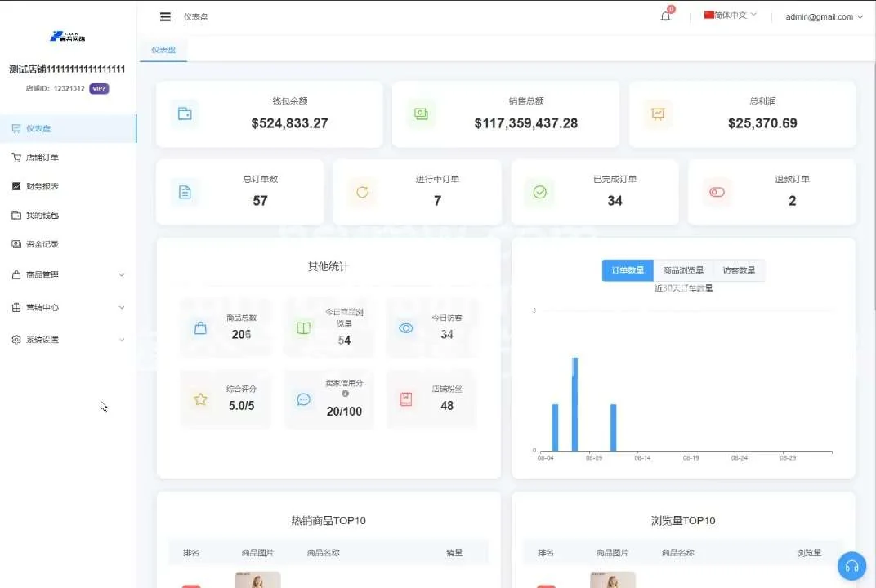Switch chart to 商品浏览量 view

pos(683,270)
